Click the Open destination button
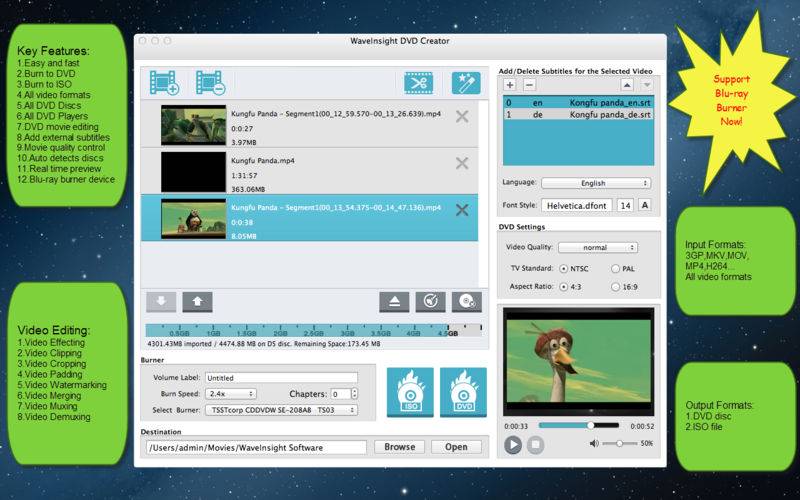This screenshot has width=800, height=500. tap(456, 447)
